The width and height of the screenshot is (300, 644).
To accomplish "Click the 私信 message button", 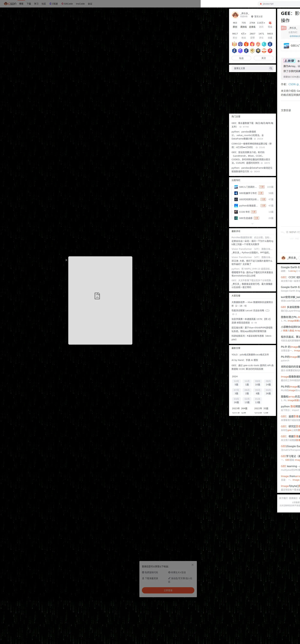I will click(241, 58).
